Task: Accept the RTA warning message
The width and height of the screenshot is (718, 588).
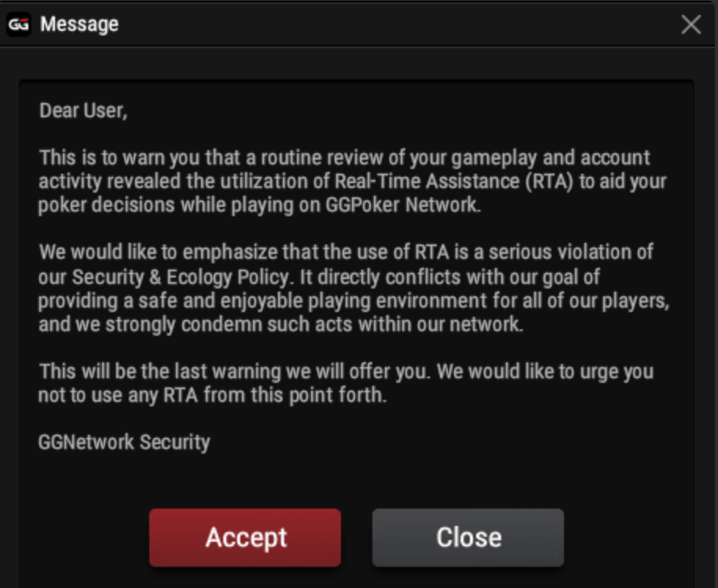Action: point(245,537)
